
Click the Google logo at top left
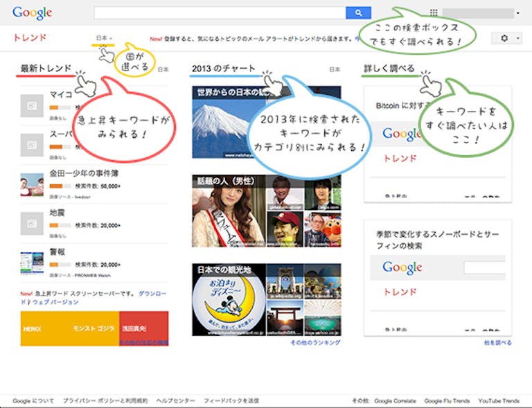pyautogui.click(x=32, y=12)
